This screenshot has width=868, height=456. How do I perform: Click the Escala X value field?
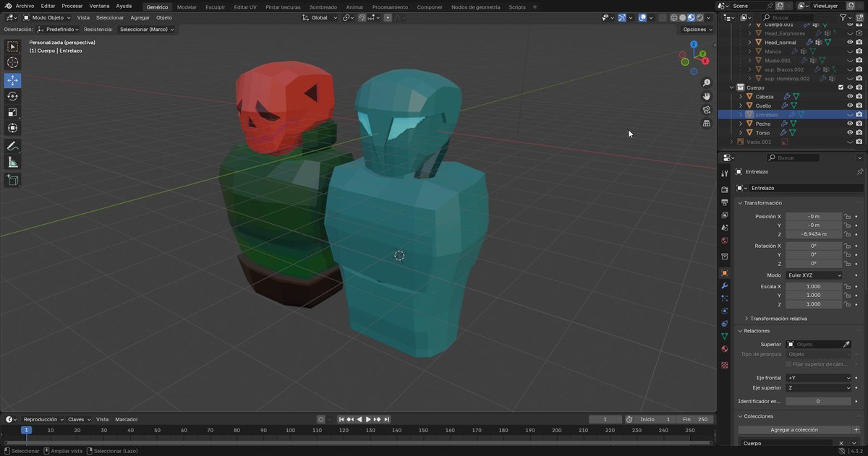tap(814, 287)
